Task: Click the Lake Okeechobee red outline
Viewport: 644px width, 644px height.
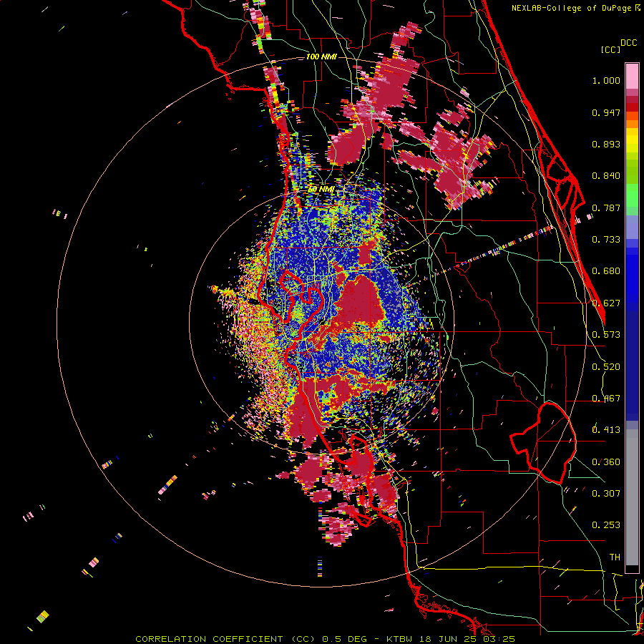Action: 543,443
